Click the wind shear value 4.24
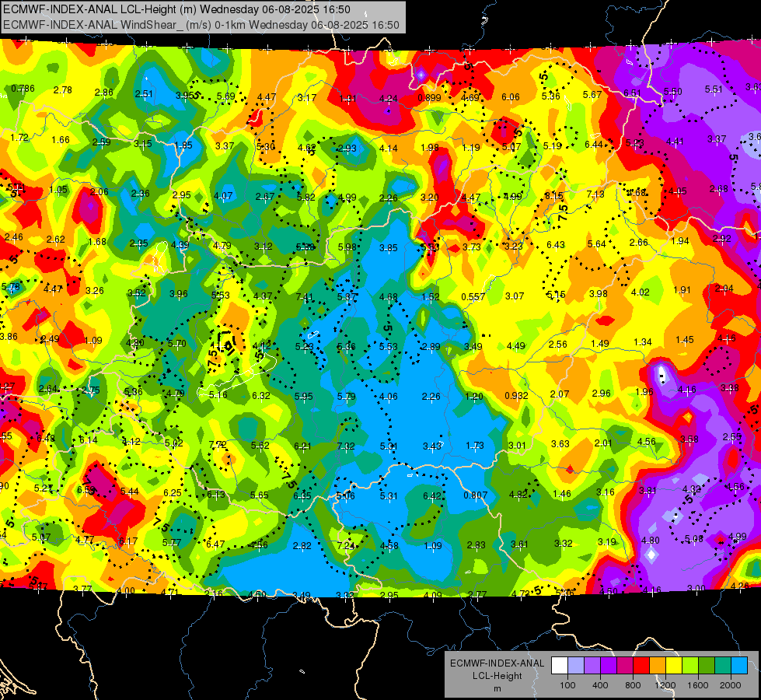761x700 pixels. (388, 99)
